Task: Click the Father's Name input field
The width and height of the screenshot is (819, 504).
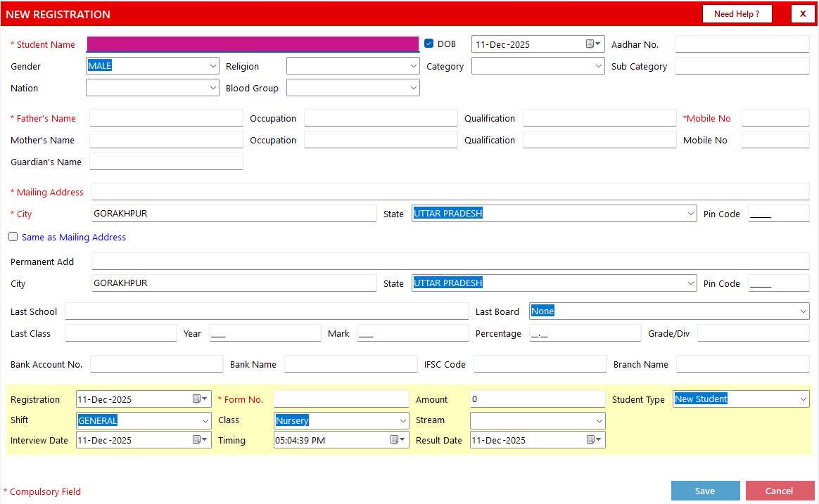Action: (166, 118)
